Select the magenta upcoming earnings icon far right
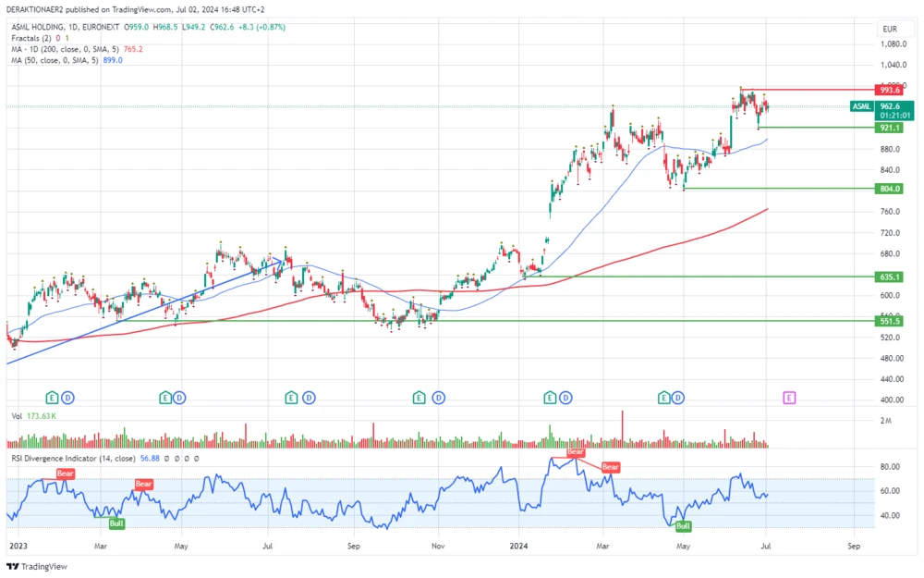This screenshot has width=924, height=578. click(789, 398)
